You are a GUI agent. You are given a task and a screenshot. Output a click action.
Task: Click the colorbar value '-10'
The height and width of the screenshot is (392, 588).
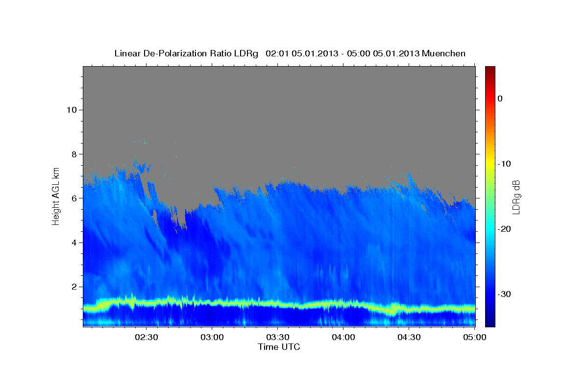point(504,164)
